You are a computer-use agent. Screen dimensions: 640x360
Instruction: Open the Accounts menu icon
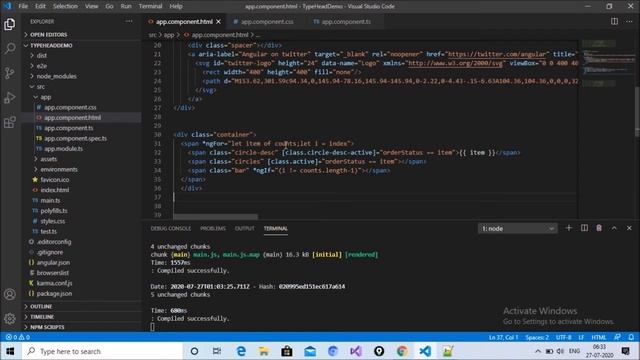coord(9,294)
